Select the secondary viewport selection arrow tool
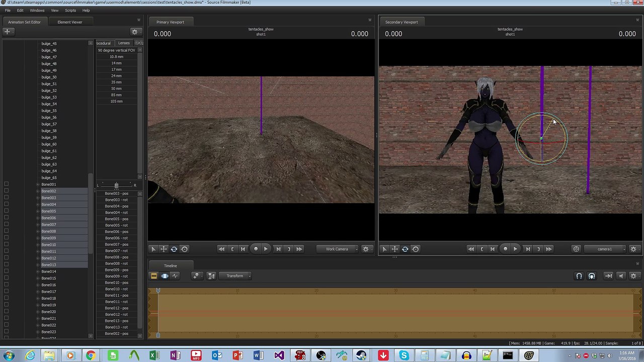The image size is (644, 362). click(x=384, y=249)
